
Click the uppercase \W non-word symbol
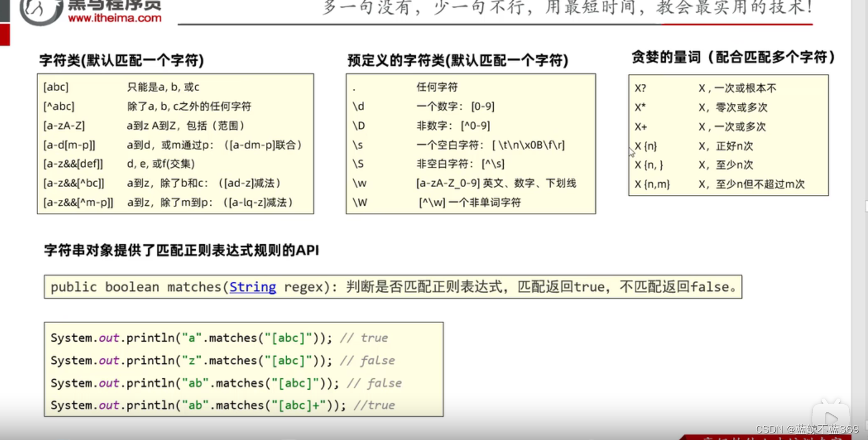(360, 202)
